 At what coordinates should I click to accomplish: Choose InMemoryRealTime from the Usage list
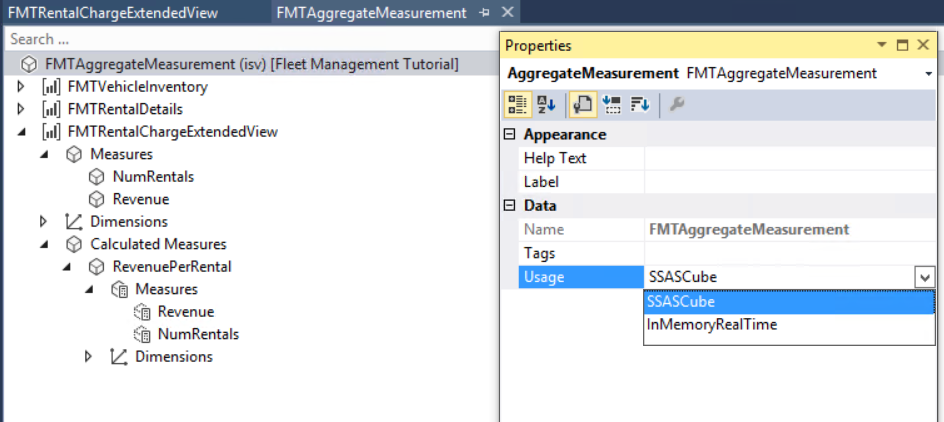click(x=712, y=325)
